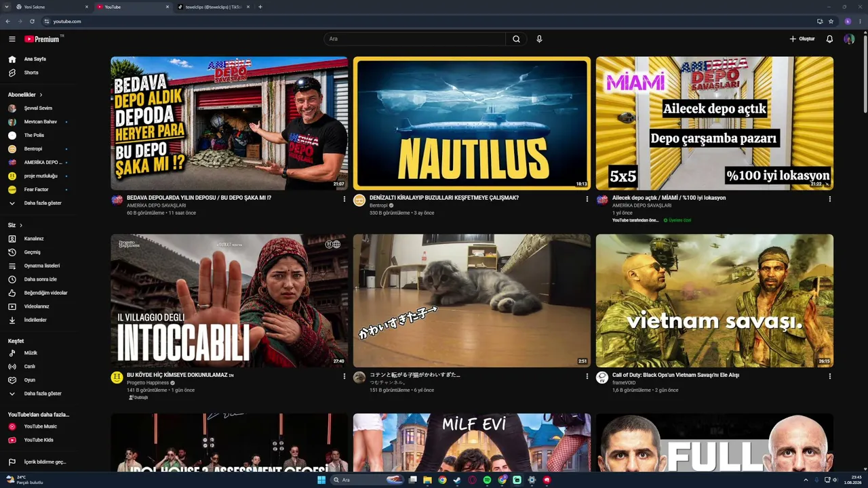The width and height of the screenshot is (868, 488).
Task: Click the search magnifier button
Action: point(516,39)
